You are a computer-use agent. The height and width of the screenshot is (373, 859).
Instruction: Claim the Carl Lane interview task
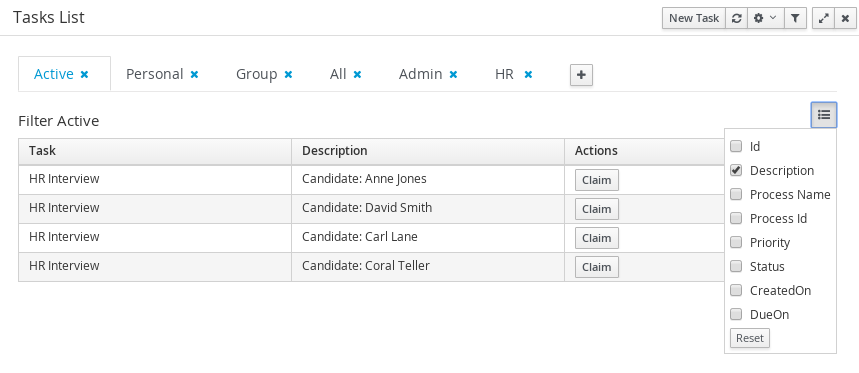597,238
